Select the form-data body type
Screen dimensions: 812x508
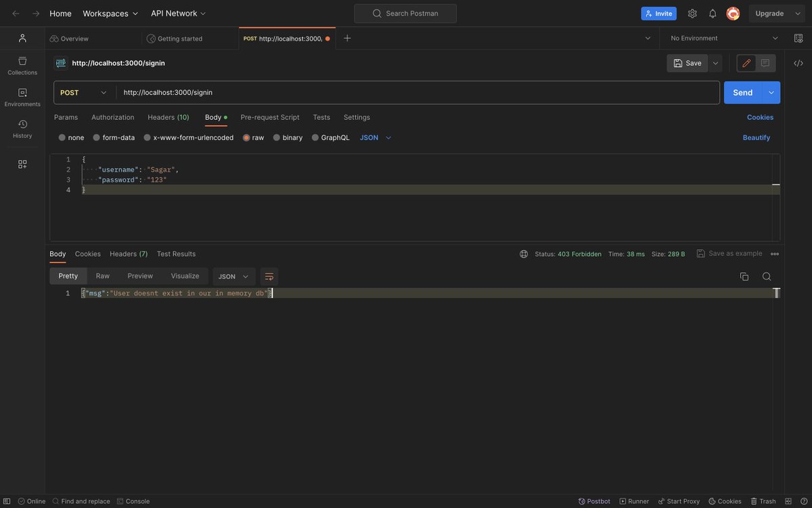(114, 137)
